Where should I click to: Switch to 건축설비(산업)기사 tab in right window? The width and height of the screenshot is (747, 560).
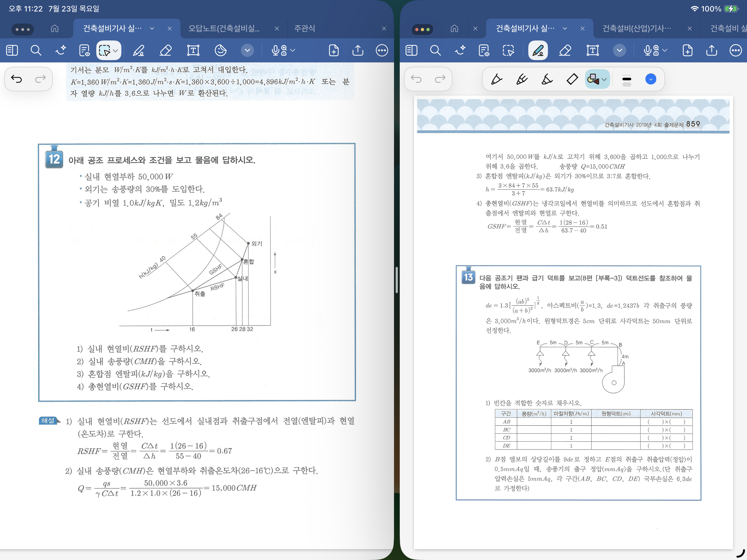click(637, 29)
